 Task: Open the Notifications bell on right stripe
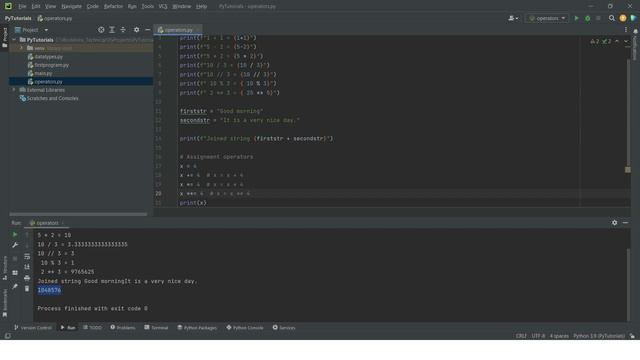click(x=636, y=31)
